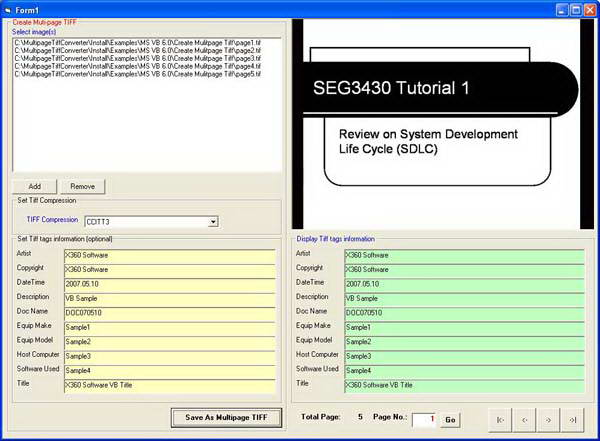Edit the yellow Equip Model field
The image size is (600, 441).
click(170, 342)
